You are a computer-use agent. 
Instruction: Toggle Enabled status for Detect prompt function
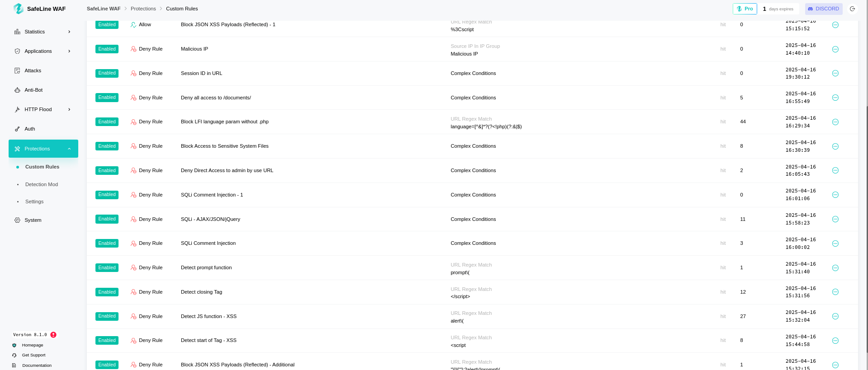[107, 267]
